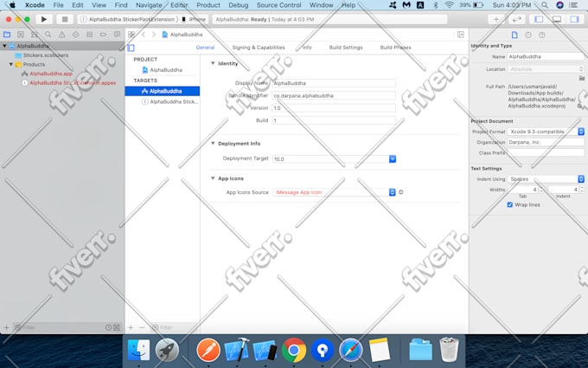Remove target with the minus button
Screen dimensions: 588x368
142,327
